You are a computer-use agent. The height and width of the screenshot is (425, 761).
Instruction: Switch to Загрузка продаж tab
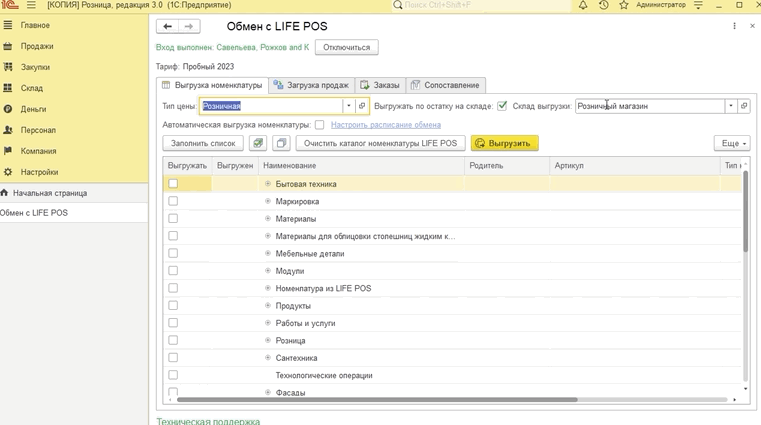(x=311, y=85)
